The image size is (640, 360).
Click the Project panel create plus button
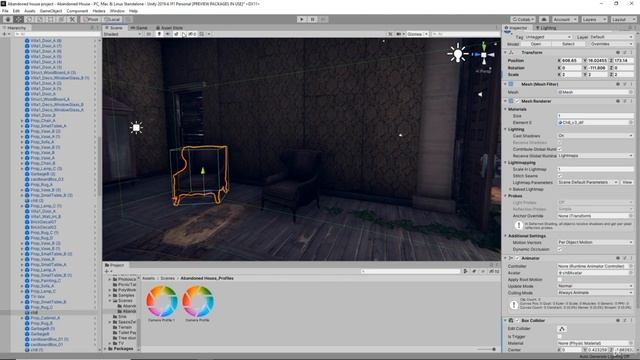tap(108, 271)
